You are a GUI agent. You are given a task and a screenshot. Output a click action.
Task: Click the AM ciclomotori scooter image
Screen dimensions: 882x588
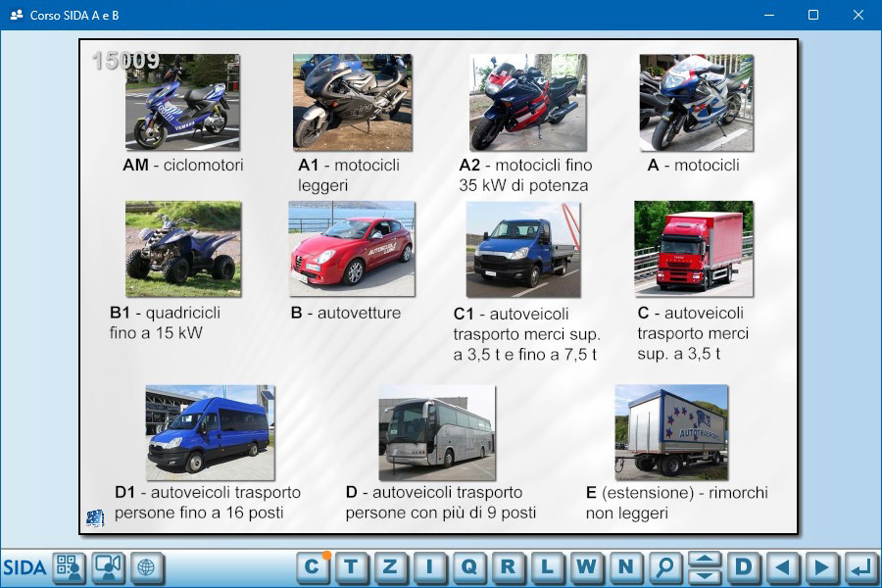182,102
